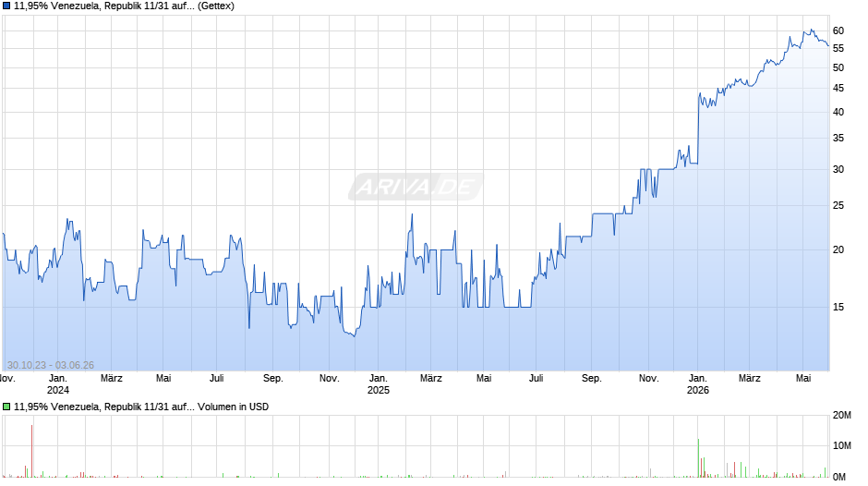Click the 'Sep.' label just before 'Nov.' 2024
Screen dimensions: 868x486
(x=273, y=379)
